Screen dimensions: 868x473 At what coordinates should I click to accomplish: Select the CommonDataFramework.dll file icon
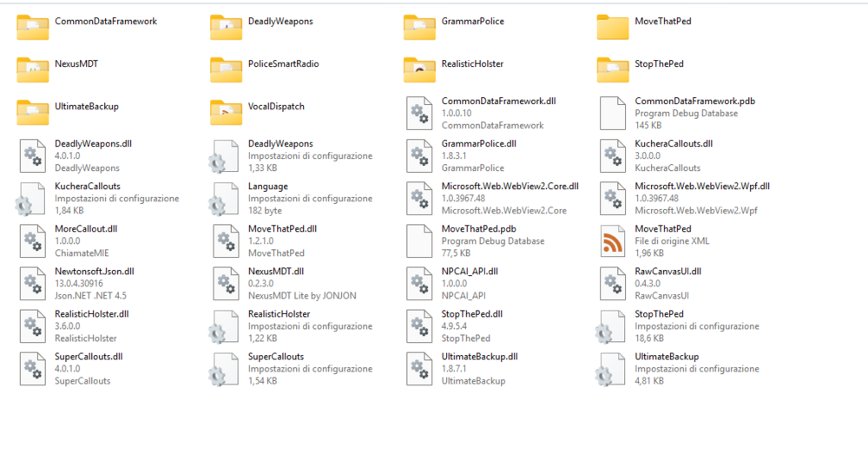419,113
